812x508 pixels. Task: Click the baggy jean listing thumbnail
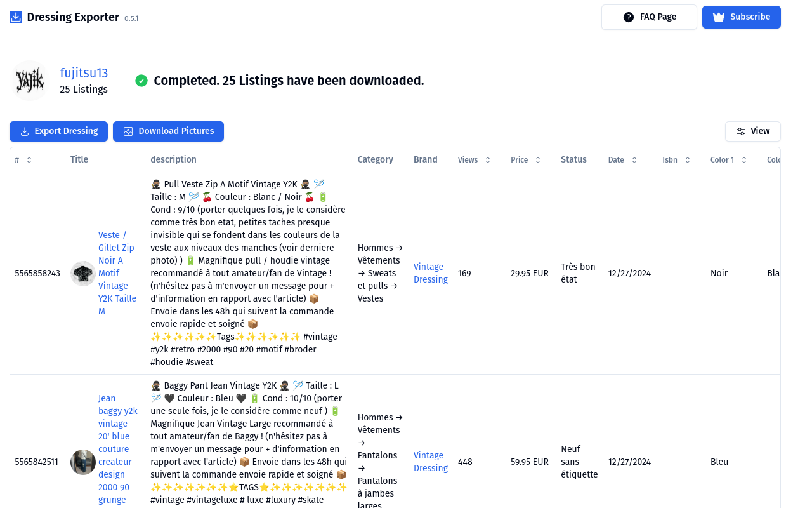(x=83, y=462)
